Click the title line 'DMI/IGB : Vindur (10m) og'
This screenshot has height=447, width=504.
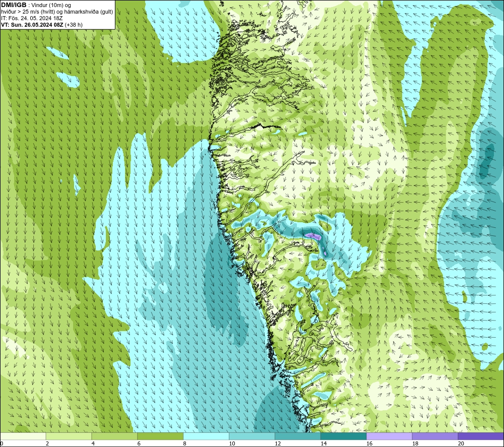(36, 5)
